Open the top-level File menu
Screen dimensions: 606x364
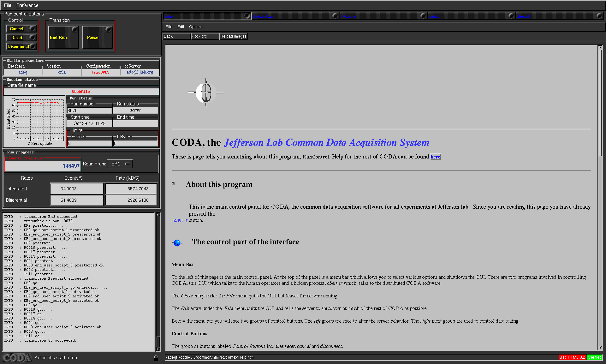pyautogui.click(x=8, y=5)
